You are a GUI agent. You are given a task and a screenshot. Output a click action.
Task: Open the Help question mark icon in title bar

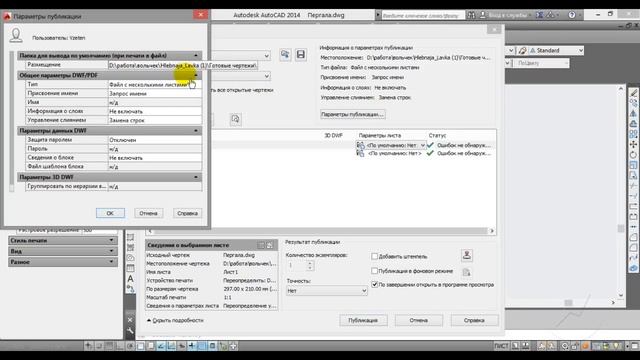(x=572, y=15)
